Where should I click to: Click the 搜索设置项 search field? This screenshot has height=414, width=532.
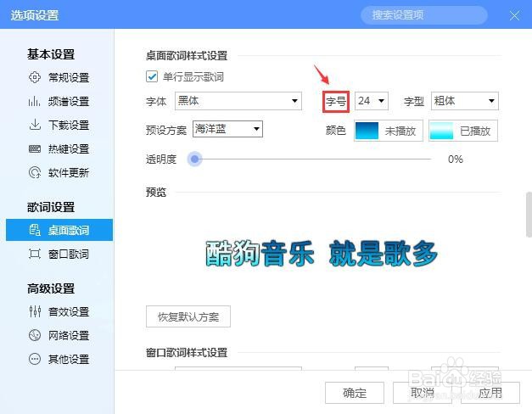pos(424,15)
